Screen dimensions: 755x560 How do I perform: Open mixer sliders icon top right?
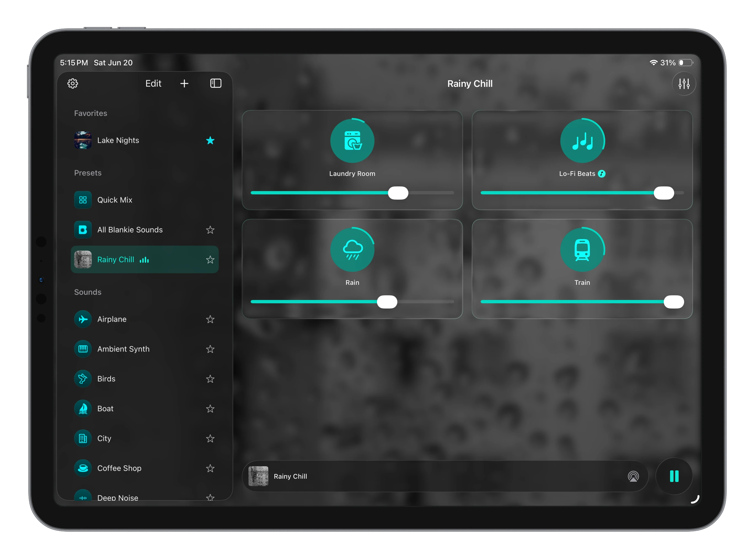tap(684, 84)
